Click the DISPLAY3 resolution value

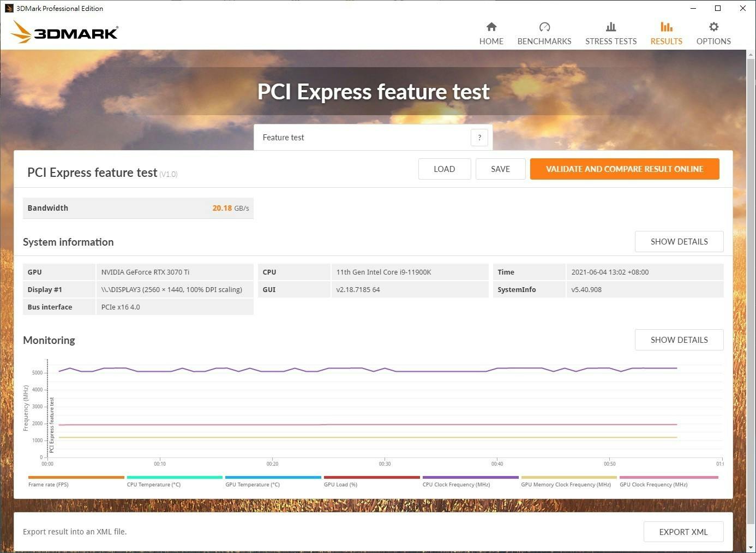tap(171, 289)
